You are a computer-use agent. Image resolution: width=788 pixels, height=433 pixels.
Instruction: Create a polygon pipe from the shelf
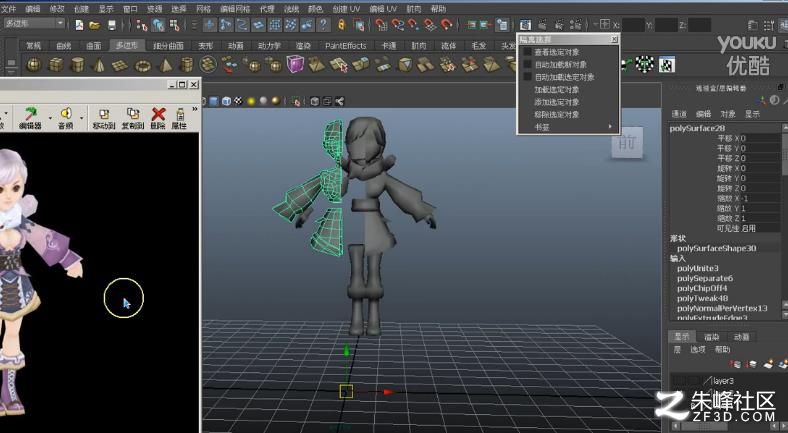point(186,65)
